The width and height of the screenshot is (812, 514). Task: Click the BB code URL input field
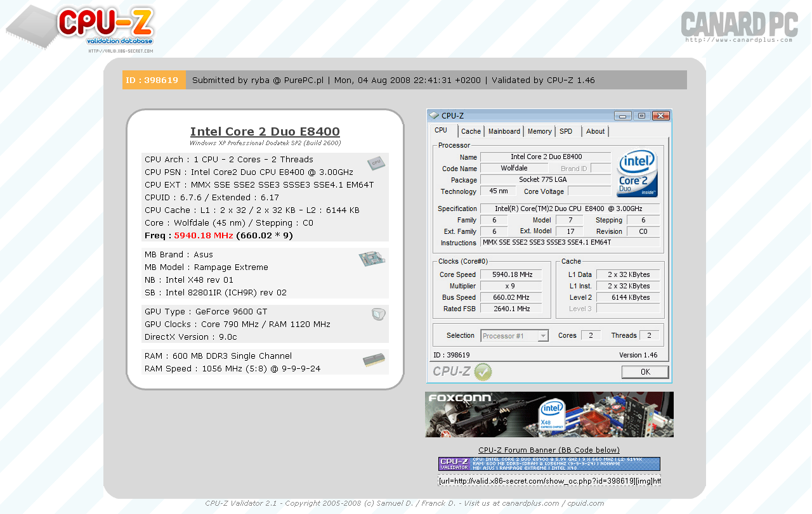click(549, 481)
